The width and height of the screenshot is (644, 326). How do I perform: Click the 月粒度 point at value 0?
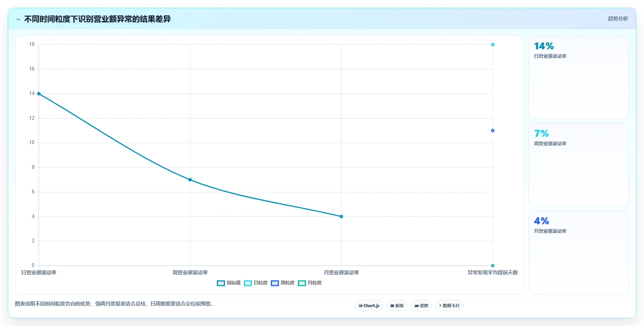493,266
